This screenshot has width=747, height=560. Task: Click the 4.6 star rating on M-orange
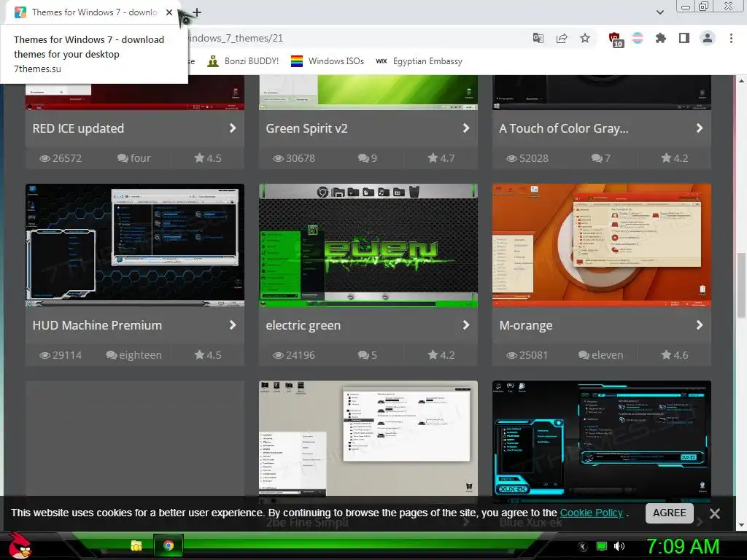point(675,355)
